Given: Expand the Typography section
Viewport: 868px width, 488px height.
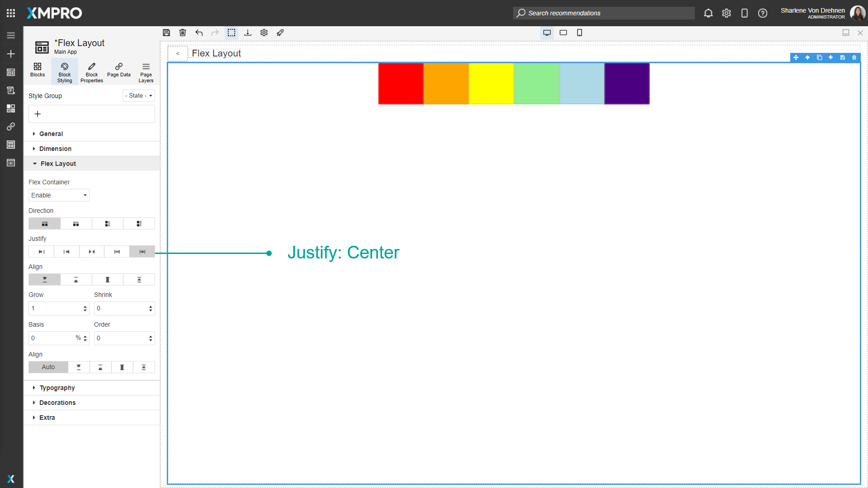Looking at the screenshot, I should tap(57, 387).
